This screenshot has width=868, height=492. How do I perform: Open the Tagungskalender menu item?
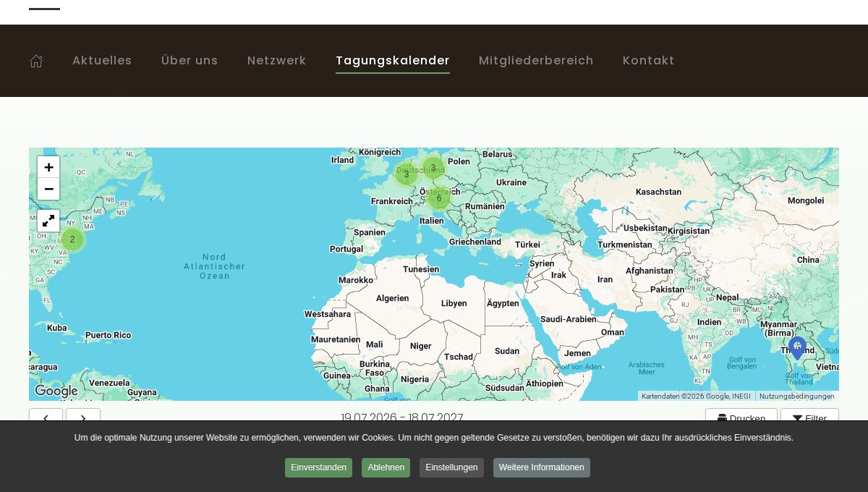[x=393, y=61]
